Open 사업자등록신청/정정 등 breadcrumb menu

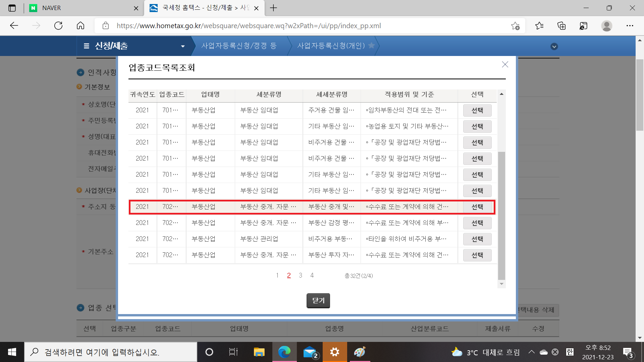click(239, 46)
